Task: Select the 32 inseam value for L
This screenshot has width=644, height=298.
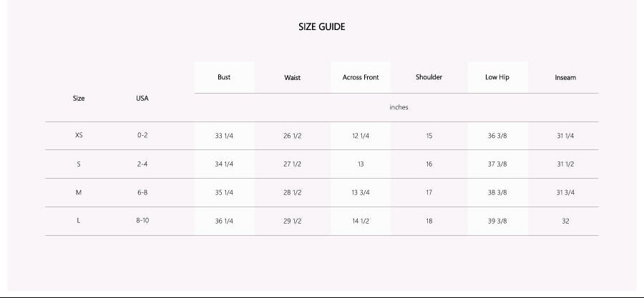Action: point(565,222)
